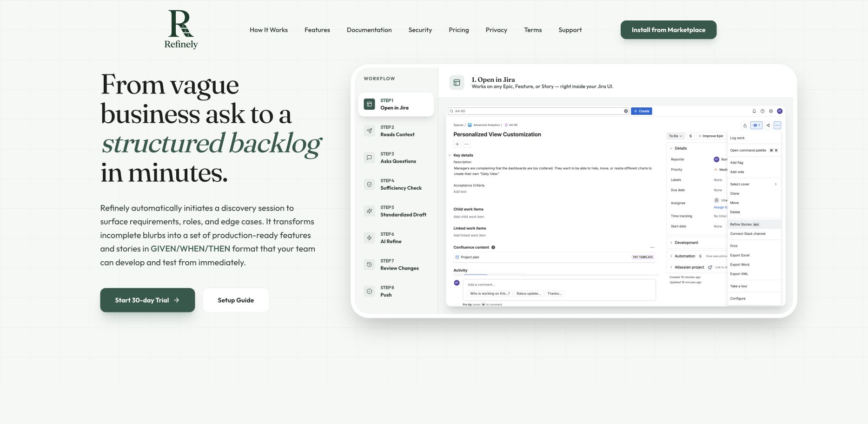This screenshot has width=868, height=424.
Task: Open the Terms nav link
Action: (x=533, y=30)
